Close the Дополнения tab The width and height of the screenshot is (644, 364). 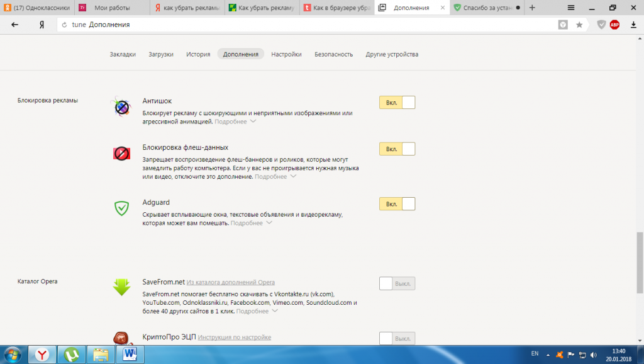tap(442, 8)
